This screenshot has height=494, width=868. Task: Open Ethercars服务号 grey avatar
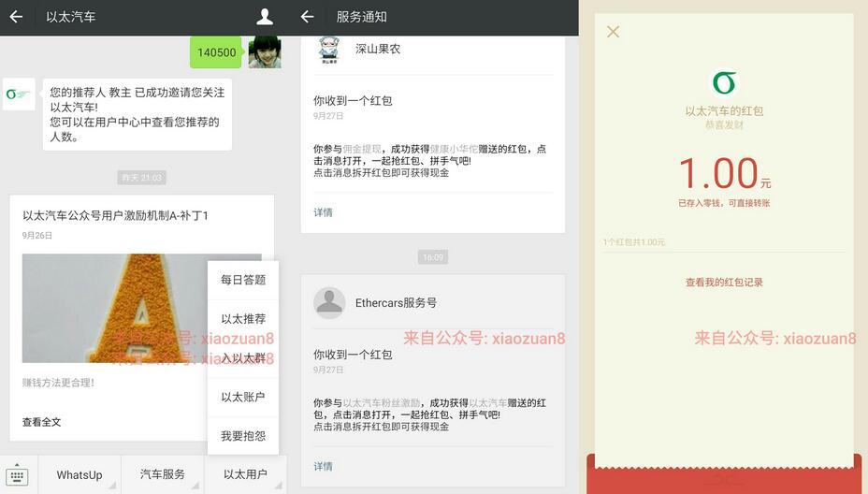329,303
